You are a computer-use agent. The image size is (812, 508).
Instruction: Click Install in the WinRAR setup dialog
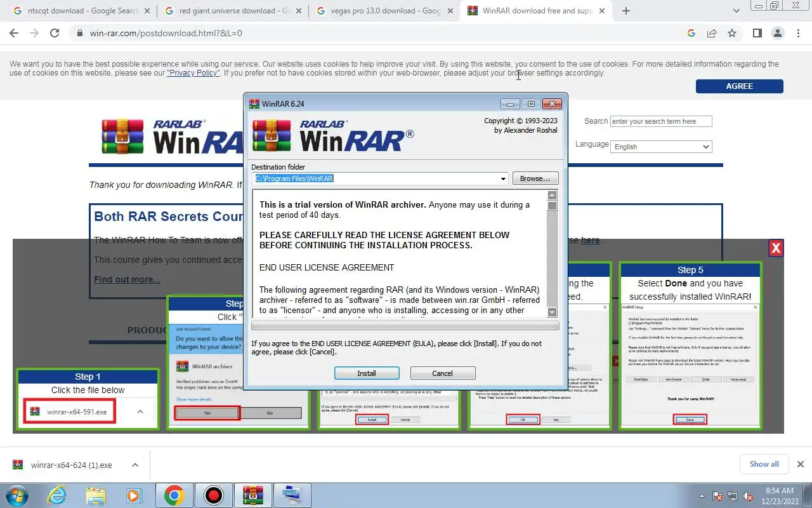click(367, 373)
